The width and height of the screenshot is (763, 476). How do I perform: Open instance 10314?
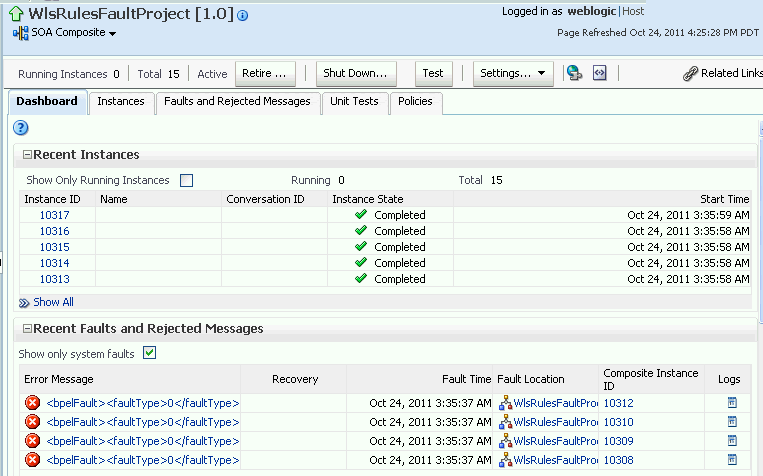click(54, 263)
